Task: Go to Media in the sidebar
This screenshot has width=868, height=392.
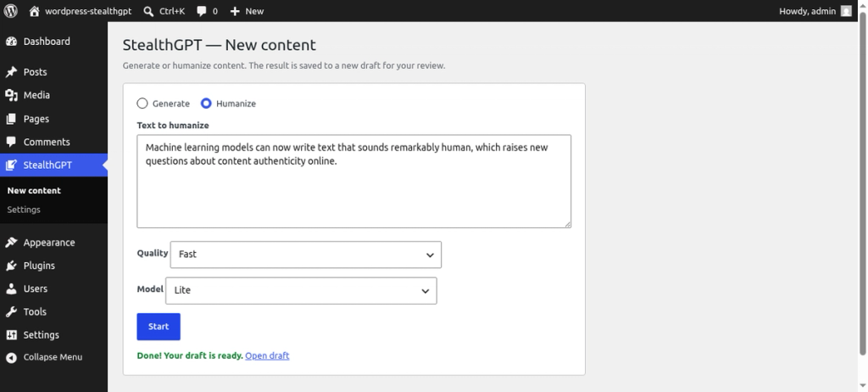Action: point(53,95)
